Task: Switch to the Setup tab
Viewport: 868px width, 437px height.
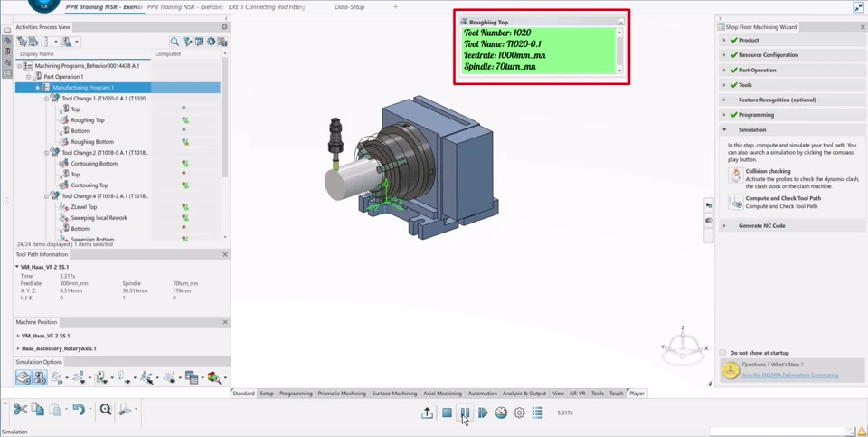Action: 267,394
